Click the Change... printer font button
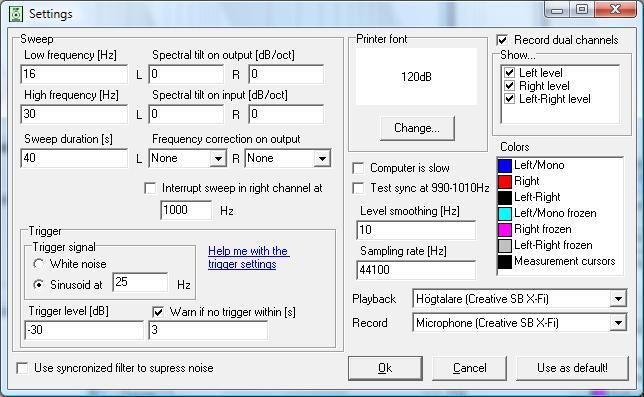This screenshot has height=397, width=644. pyautogui.click(x=417, y=128)
